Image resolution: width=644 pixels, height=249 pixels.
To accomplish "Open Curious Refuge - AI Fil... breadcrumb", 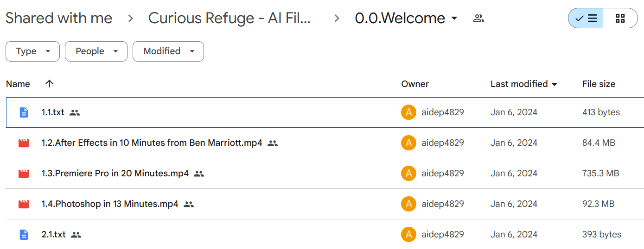I will click(230, 19).
